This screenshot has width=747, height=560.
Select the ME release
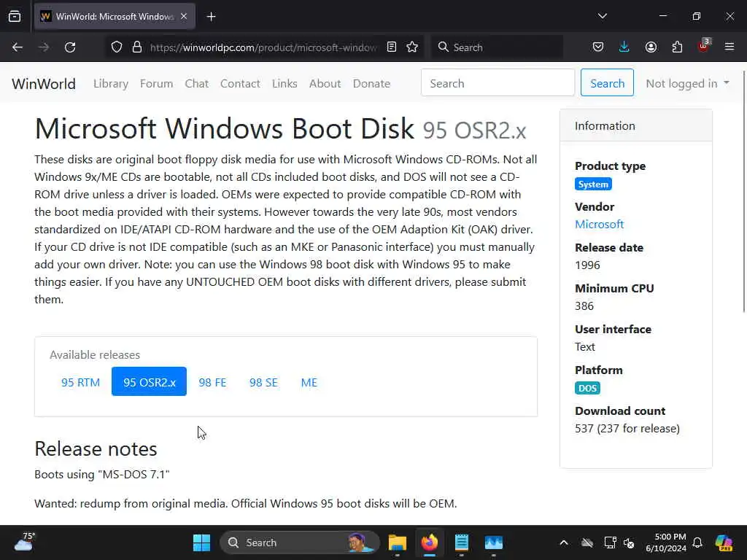[x=309, y=382]
